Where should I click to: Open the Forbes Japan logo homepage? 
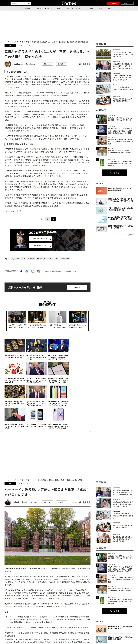(69, 3)
